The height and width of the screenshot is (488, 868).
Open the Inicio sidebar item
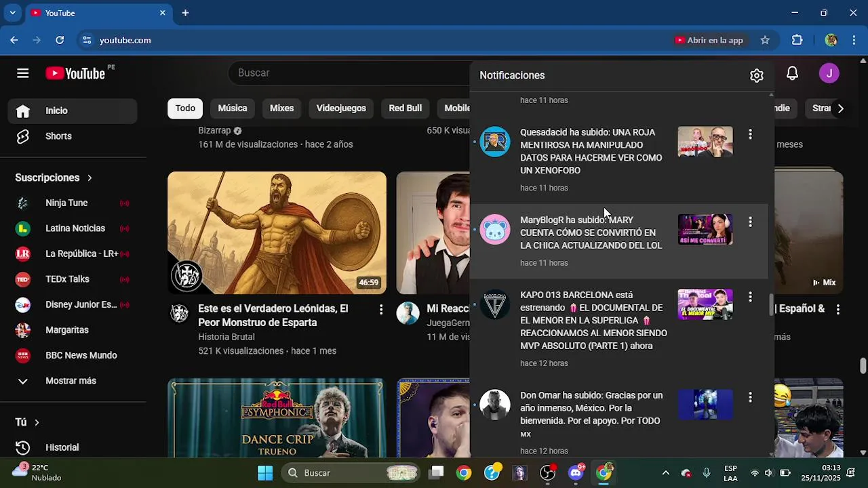click(x=73, y=110)
